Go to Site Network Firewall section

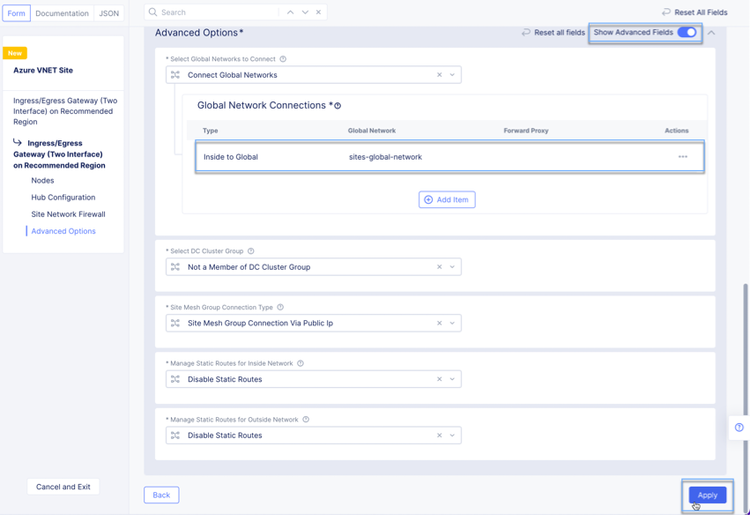tap(68, 214)
